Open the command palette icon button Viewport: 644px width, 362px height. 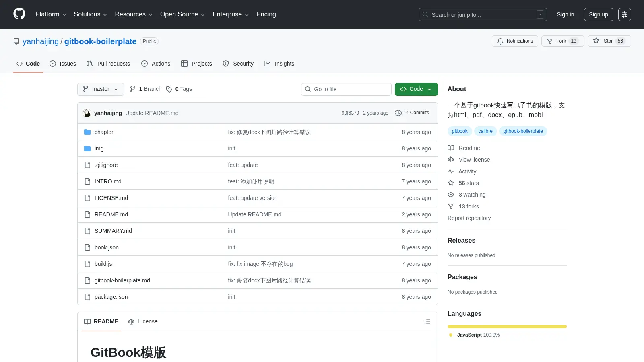pyautogui.click(x=625, y=14)
